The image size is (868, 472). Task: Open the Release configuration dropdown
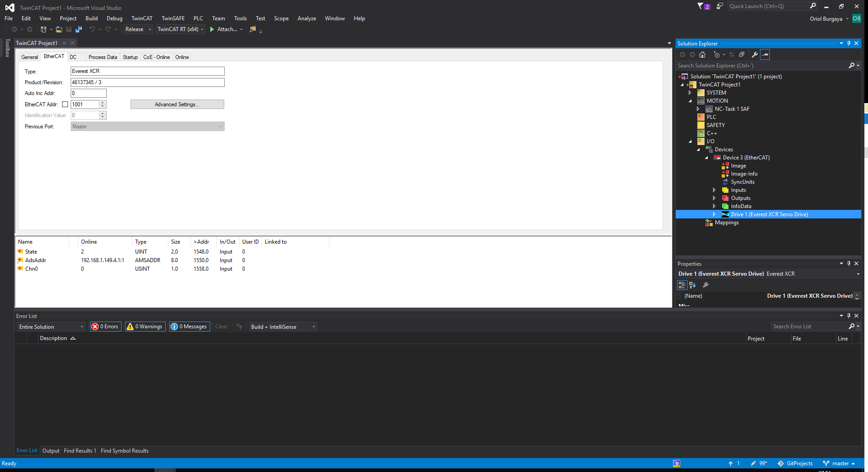(138, 29)
